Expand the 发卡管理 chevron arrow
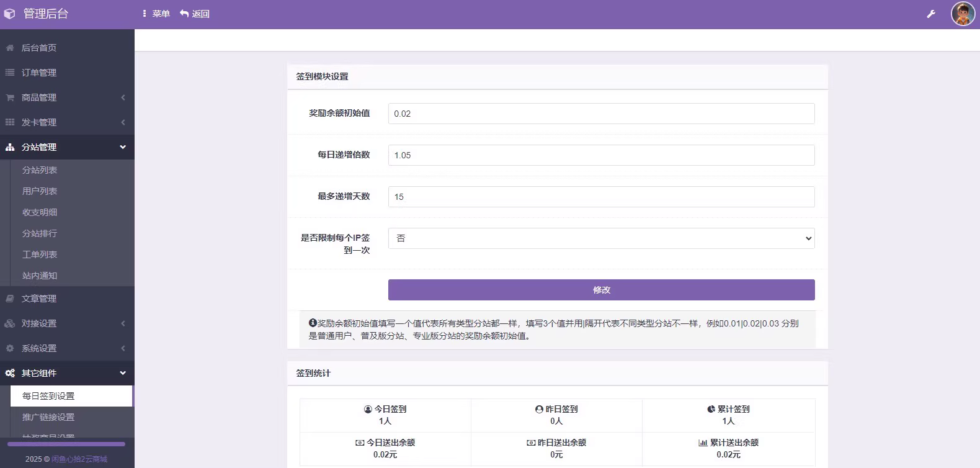Screen dimensions: 980x468 pos(123,122)
